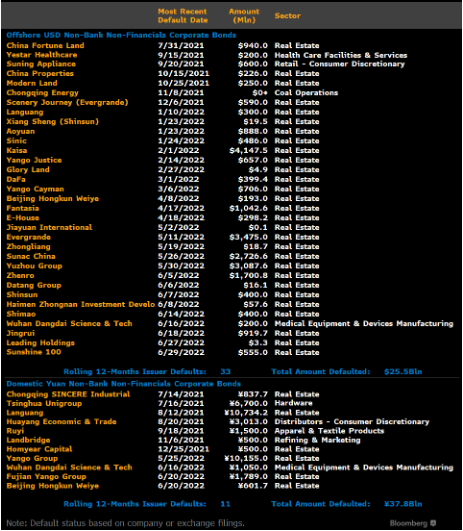Image resolution: width=463 pixels, height=531 pixels.
Task: Click the Datang Group issuer name
Action: pyautogui.click(x=34, y=285)
